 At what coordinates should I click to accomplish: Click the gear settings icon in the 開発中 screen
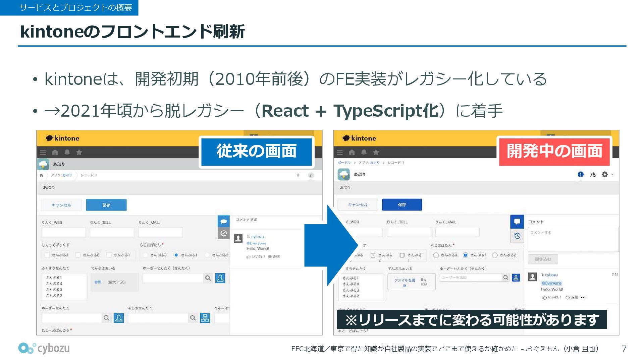coord(604,174)
